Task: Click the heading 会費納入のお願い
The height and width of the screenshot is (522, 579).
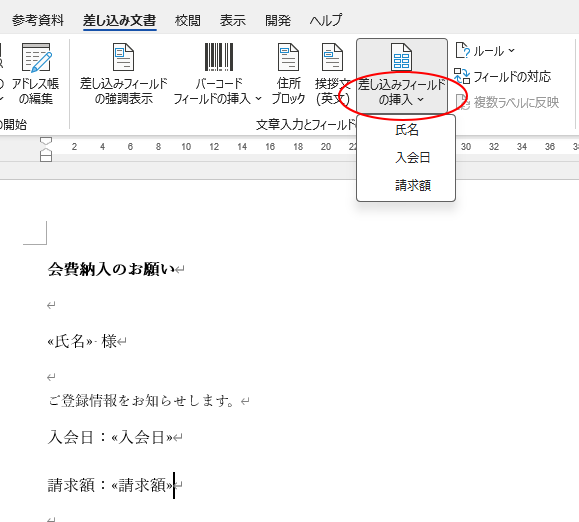Action: click(111, 269)
